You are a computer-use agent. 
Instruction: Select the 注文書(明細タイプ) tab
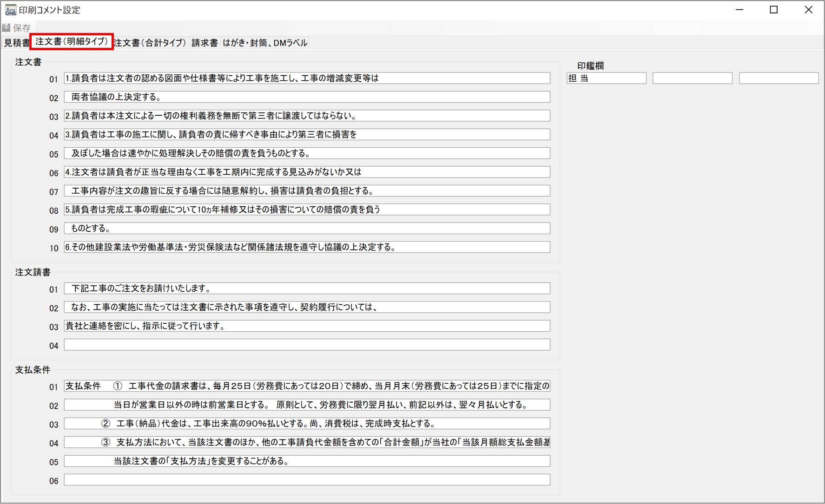(72, 42)
